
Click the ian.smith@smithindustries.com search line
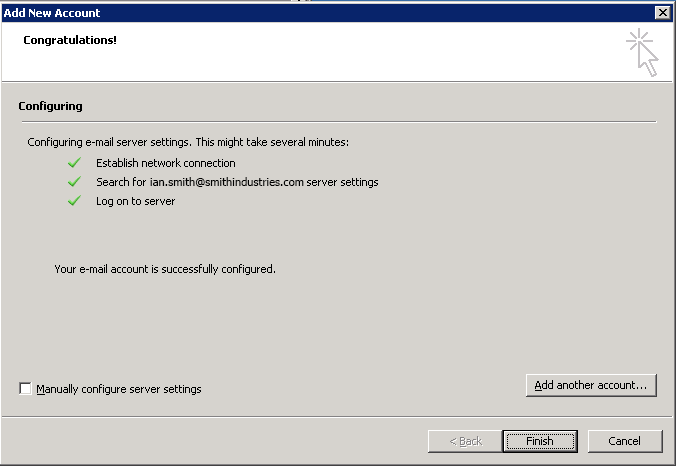(x=237, y=182)
